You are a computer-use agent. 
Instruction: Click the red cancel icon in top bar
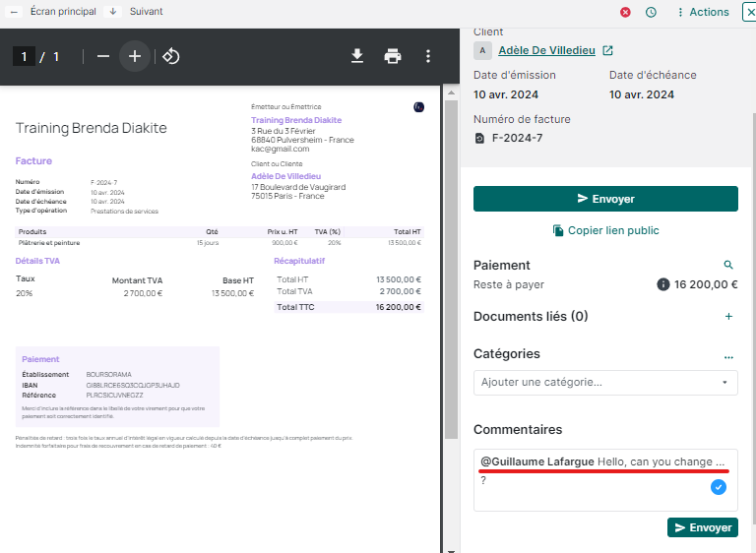coord(625,12)
